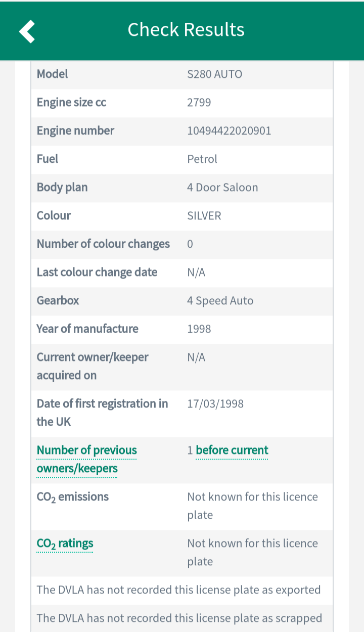Select the engine number value 10494422020901
Screen dimensions: 364x632
pyautogui.click(x=229, y=131)
